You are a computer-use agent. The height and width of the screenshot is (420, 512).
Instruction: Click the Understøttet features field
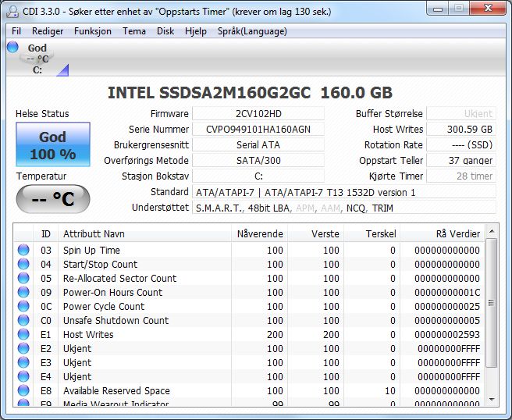344,208
